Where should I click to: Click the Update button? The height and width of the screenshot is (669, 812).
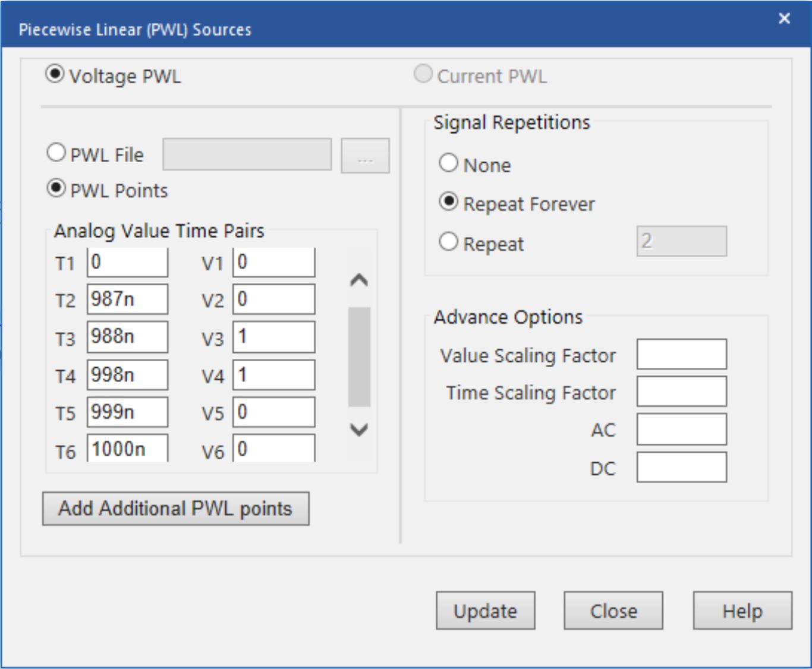[485, 610]
